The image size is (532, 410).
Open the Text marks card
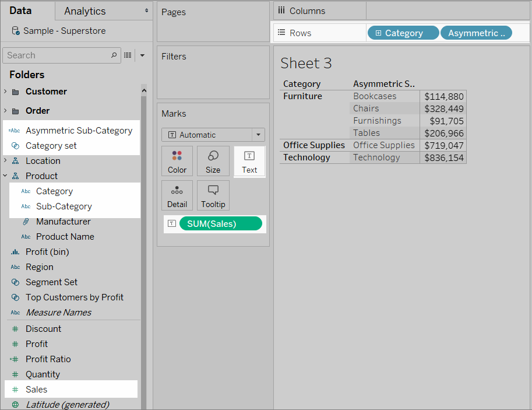coord(249,162)
